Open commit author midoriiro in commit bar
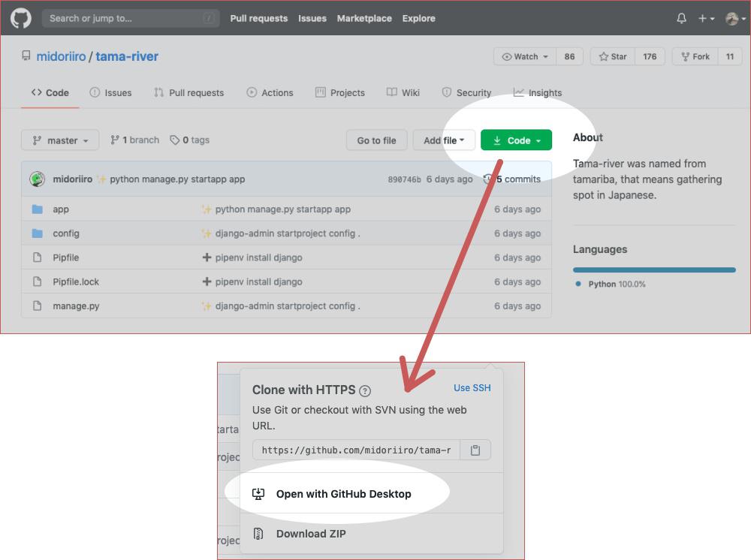 pos(72,179)
